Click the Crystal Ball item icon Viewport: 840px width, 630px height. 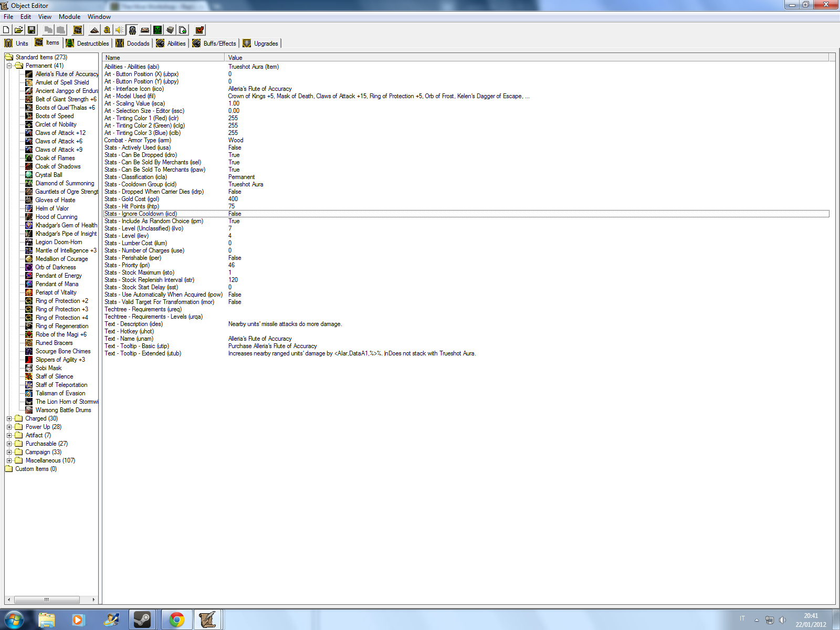pos(29,175)
